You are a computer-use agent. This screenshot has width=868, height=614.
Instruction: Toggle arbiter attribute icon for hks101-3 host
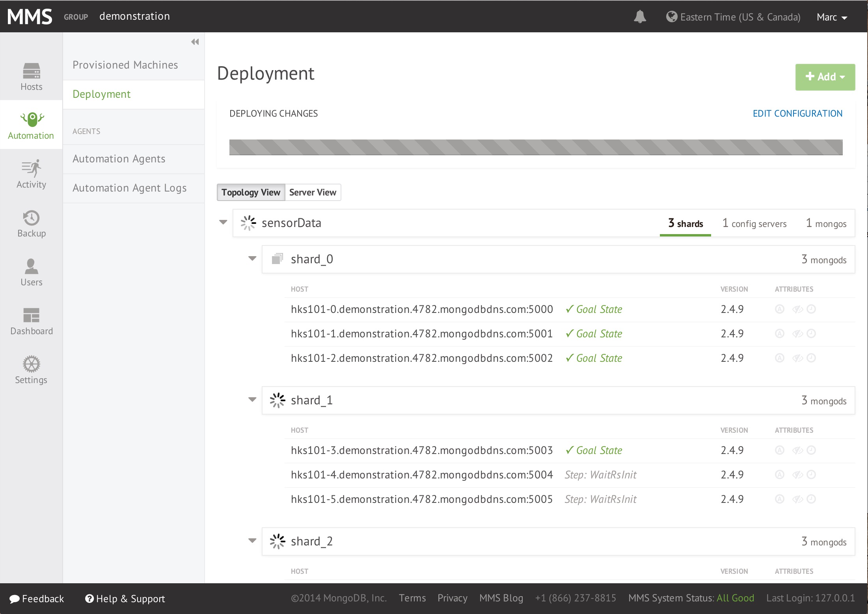click(779, 450)
